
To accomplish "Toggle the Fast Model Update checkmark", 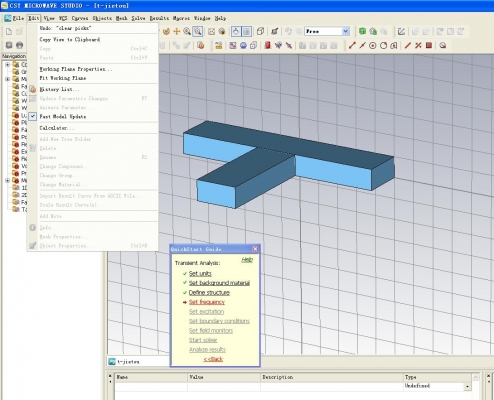I will click(33, 116).
